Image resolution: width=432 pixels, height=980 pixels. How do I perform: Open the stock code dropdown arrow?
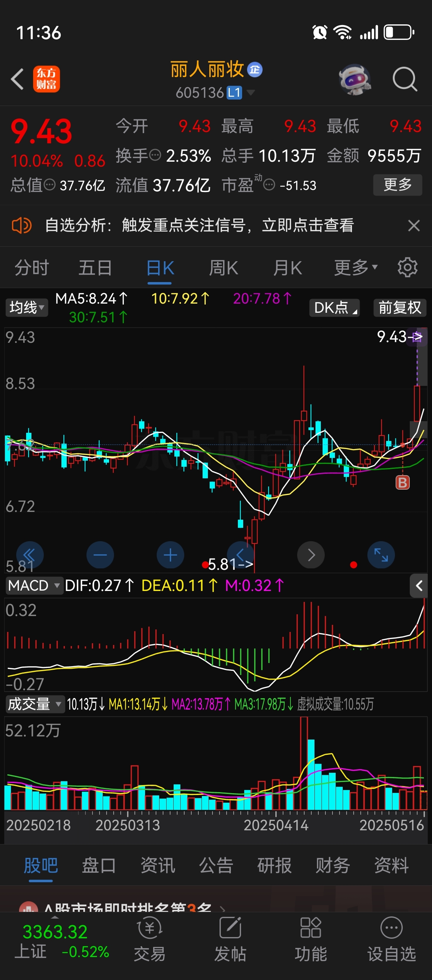[x=251, y=92]
